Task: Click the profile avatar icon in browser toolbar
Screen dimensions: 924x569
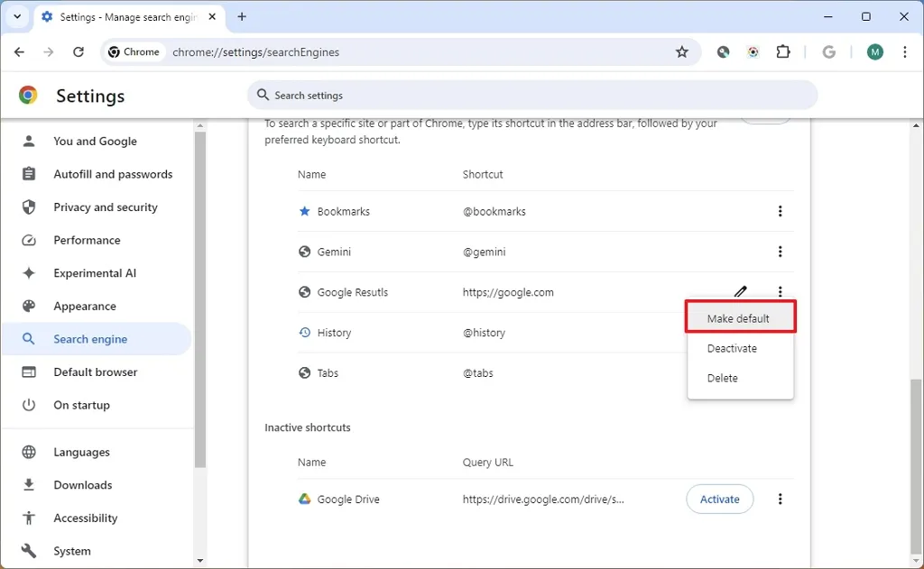Action: [874, 51]
